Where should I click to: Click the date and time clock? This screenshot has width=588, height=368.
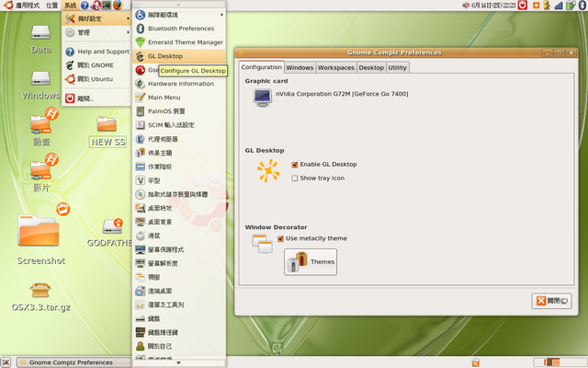(x=494, y=6)
